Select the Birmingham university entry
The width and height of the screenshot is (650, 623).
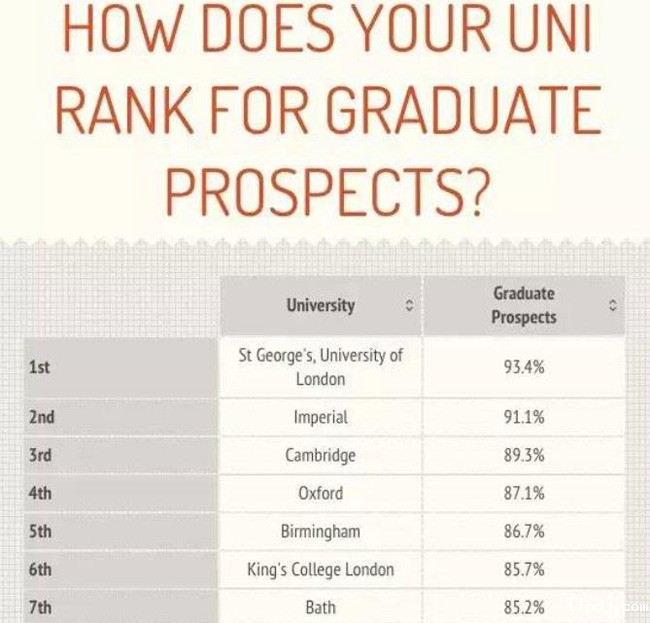[x=320, y=531]
